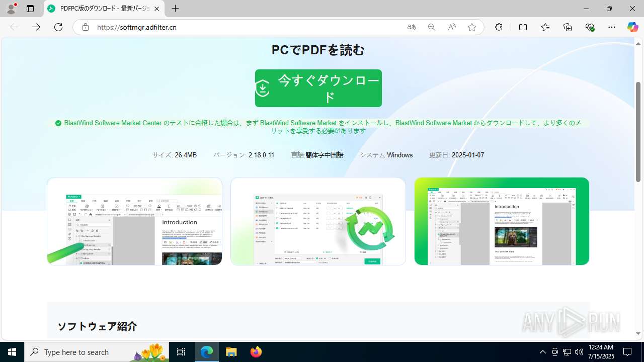The width and height of the screenshot is (644, 362).
Task: Open the notification center
Action: point(627,352)
